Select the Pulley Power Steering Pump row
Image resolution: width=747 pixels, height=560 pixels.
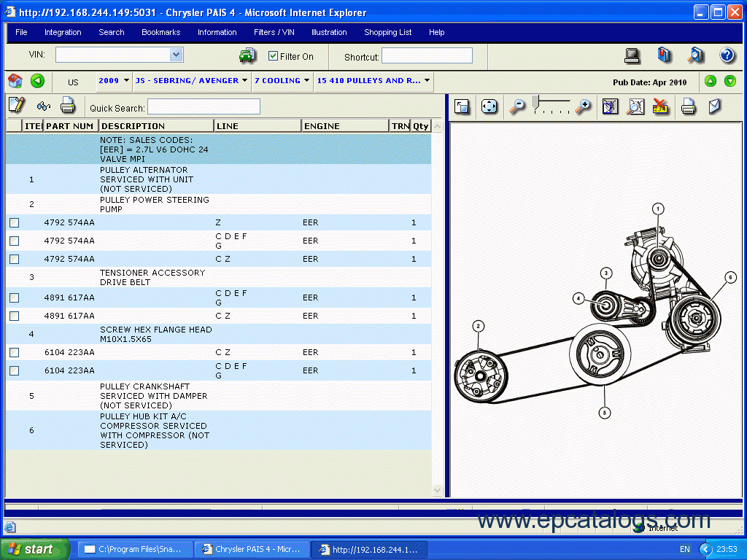tap(219, 204)
